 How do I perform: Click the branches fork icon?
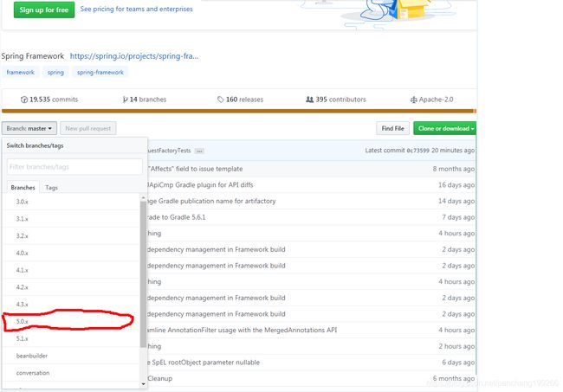125,100
